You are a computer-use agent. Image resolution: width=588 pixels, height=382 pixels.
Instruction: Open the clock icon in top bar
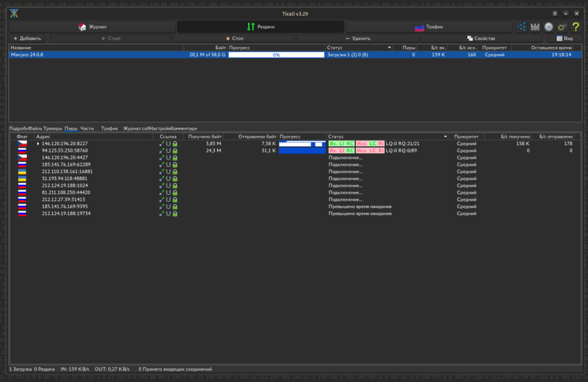pyautogui.click(x=548, y=26)
